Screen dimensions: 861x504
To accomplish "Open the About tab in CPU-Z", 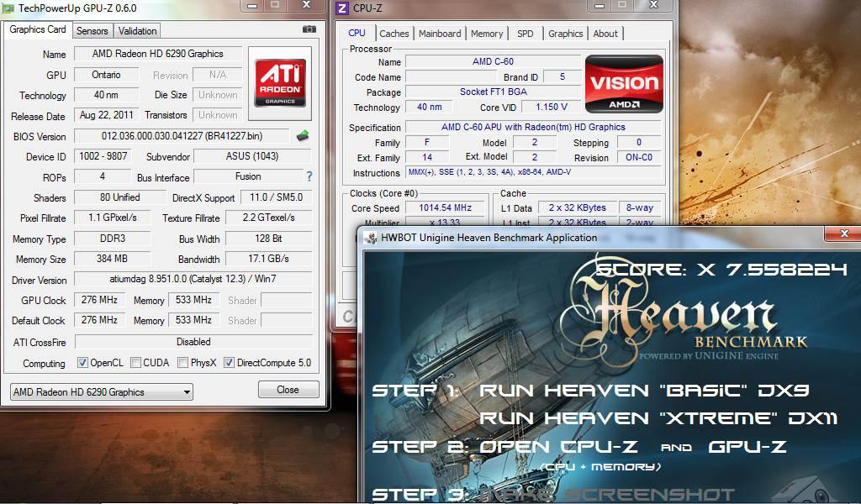I will 605,34.
